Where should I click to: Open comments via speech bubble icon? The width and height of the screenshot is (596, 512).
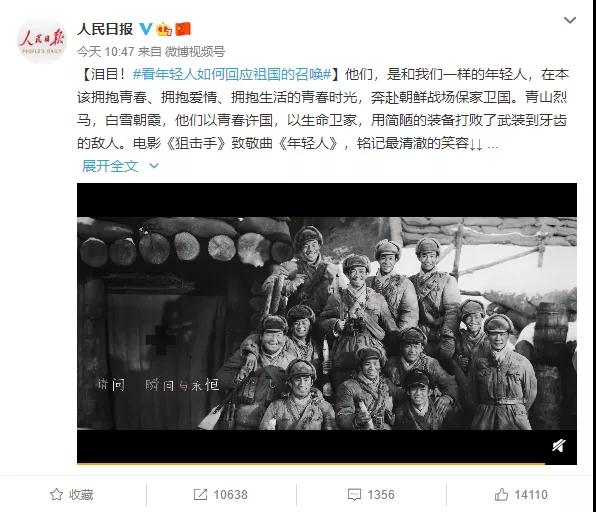[x=354, y=495]
